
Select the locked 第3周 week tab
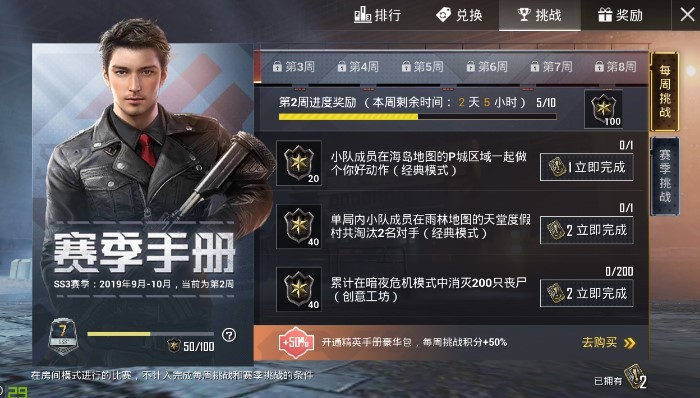(293, 67)
